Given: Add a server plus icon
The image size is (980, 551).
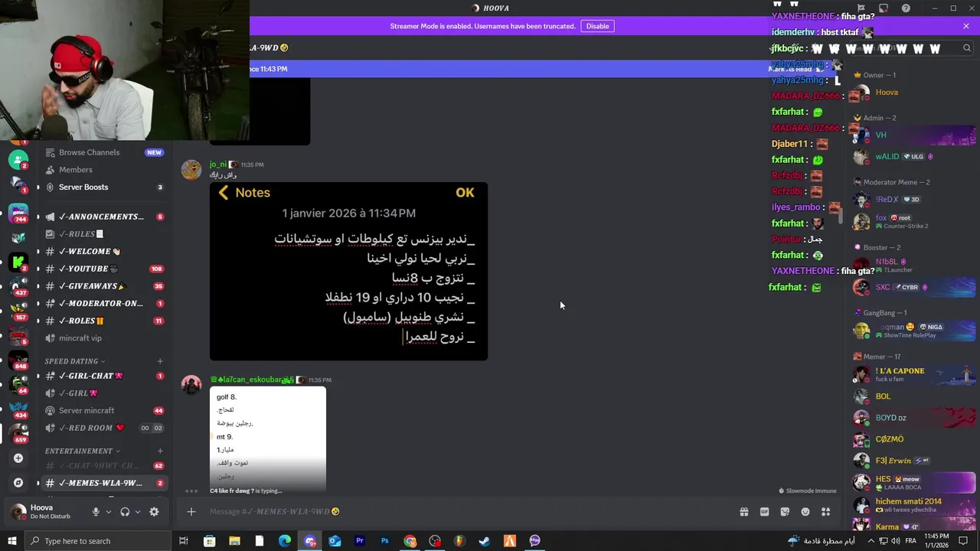Looking at the screenshot, I should point(18,458).
